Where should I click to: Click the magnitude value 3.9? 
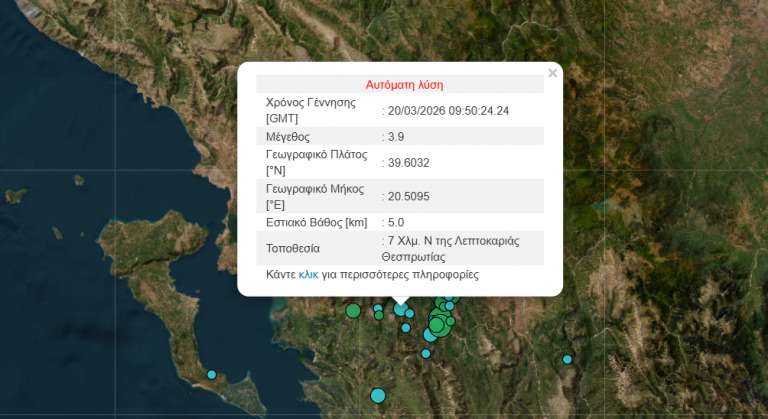click(x=395, y=136)
